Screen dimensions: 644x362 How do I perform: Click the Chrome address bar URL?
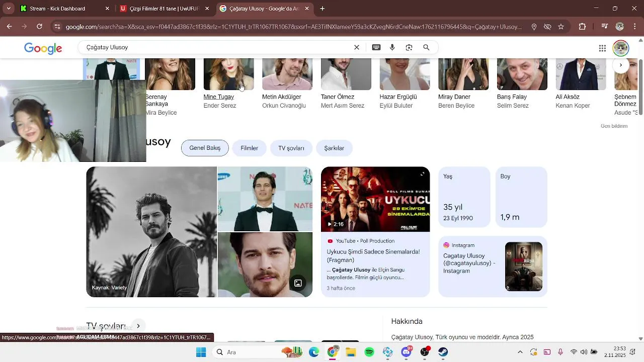(294, 27)
